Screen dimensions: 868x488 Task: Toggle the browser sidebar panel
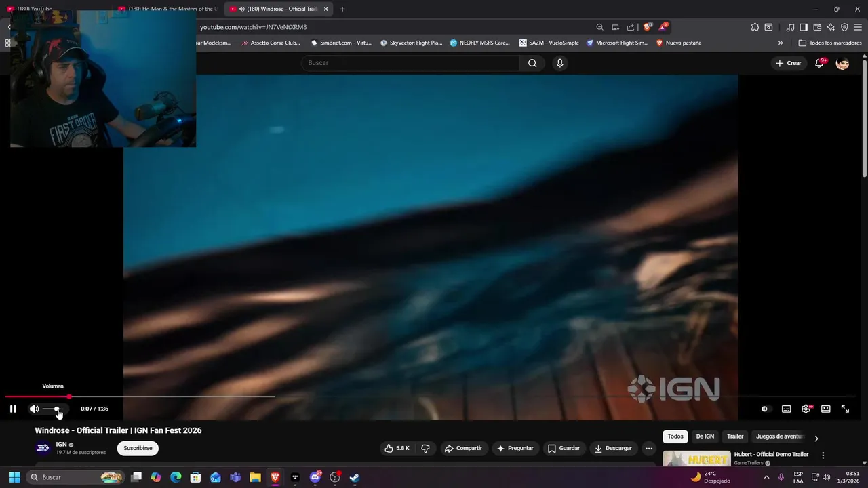coord(804,27)
